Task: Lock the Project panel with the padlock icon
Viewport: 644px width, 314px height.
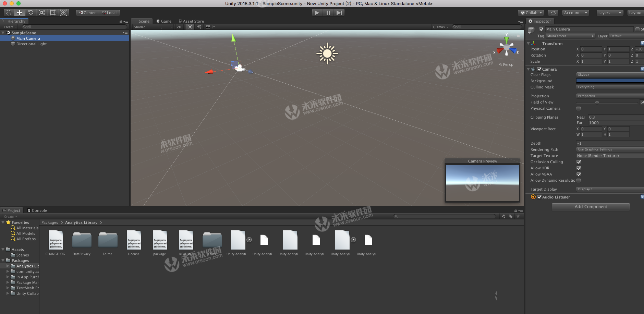Action: 515,210
